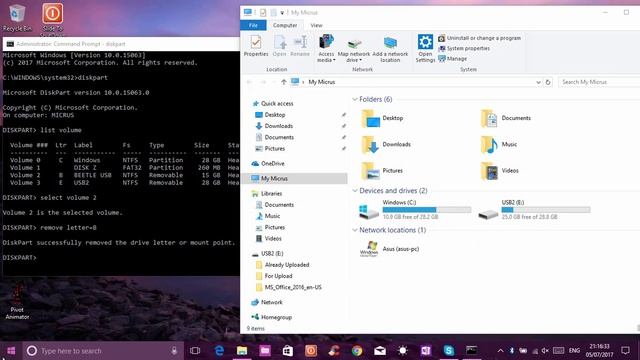The image size is (640, 360).
Task: Select Asus (asus-pc) network location
Action: [x=389, y=249]
